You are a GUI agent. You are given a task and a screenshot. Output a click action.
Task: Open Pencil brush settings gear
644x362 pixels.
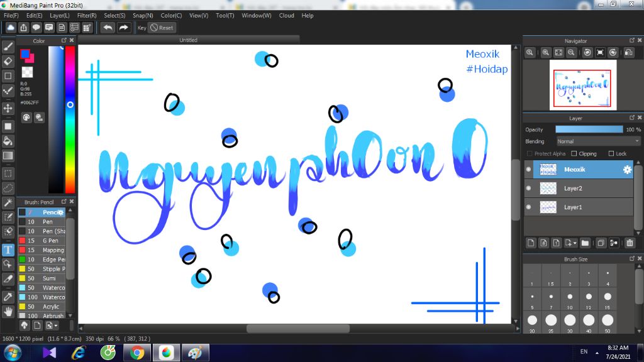pos(60,212)
